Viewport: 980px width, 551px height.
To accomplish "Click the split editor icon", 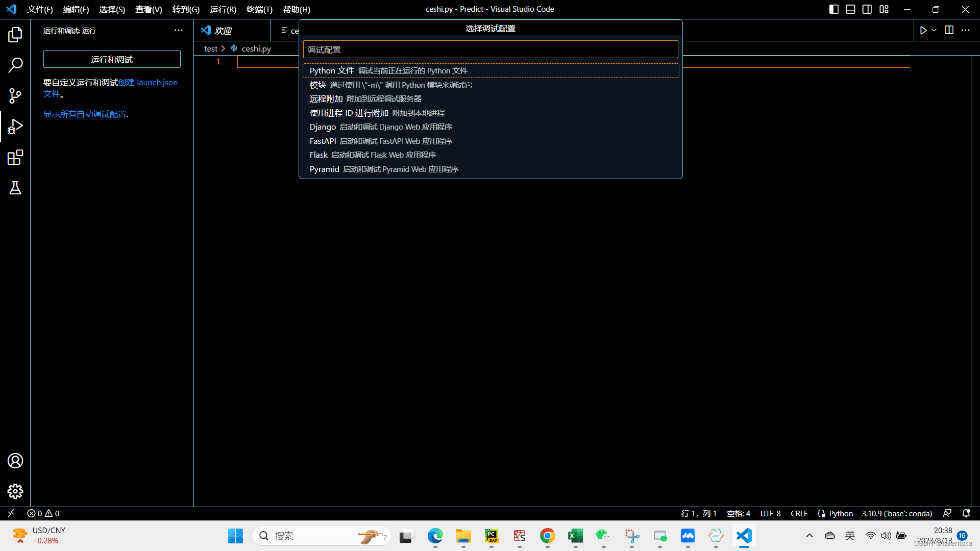I will point(949,30).
